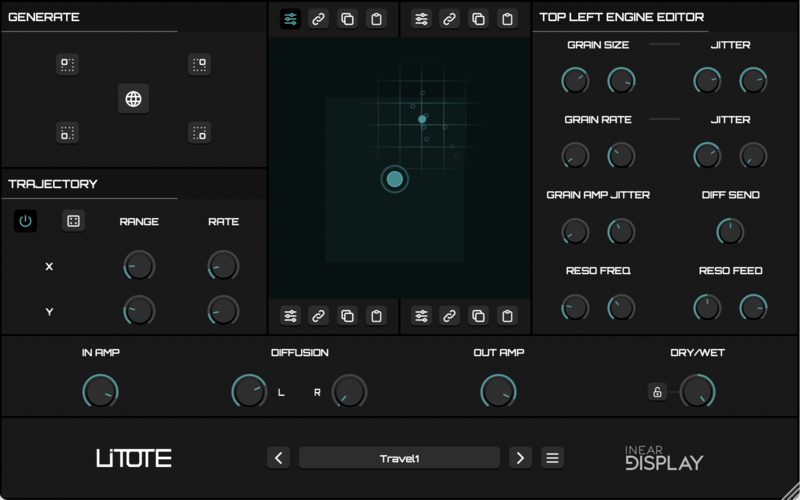This screenshot has width=800, height=500.
Task: Open the top-right engine editor sliders icon
Action: pyautogui.click(x=421, y=19)
